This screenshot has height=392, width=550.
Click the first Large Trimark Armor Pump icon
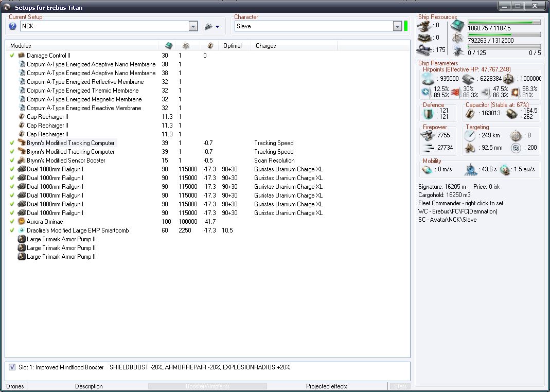(x=22, y=239)
